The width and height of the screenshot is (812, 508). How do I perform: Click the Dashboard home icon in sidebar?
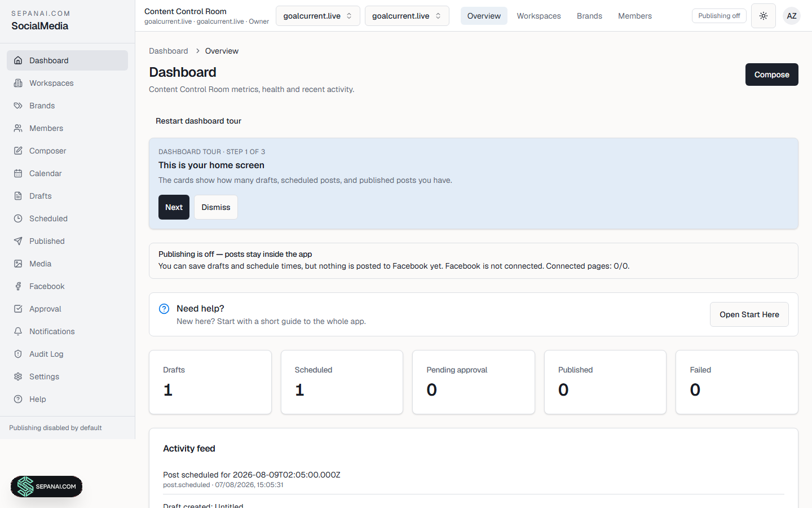tap(18, 60)
